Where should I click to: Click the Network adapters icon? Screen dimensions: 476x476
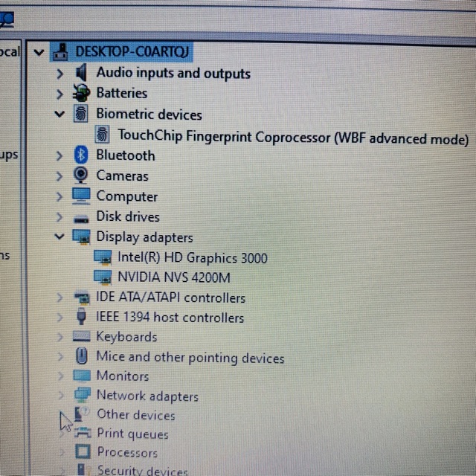coord(83,395)
